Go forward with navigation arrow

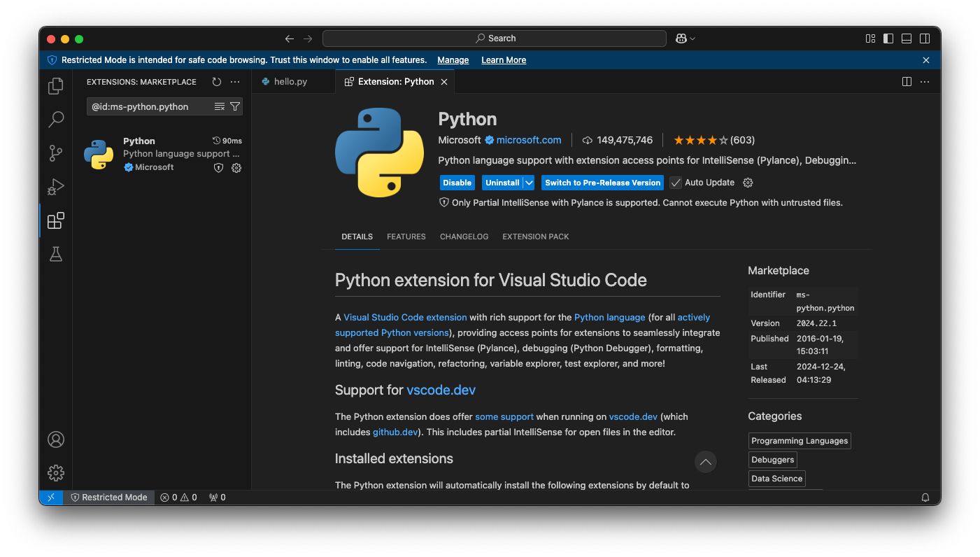(308, 38)
